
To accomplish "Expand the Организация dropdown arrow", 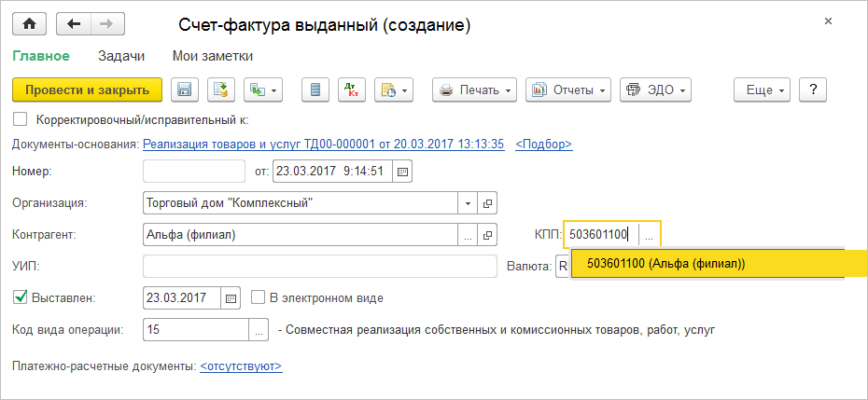I will pyautogui.click(x=468, y=203).
